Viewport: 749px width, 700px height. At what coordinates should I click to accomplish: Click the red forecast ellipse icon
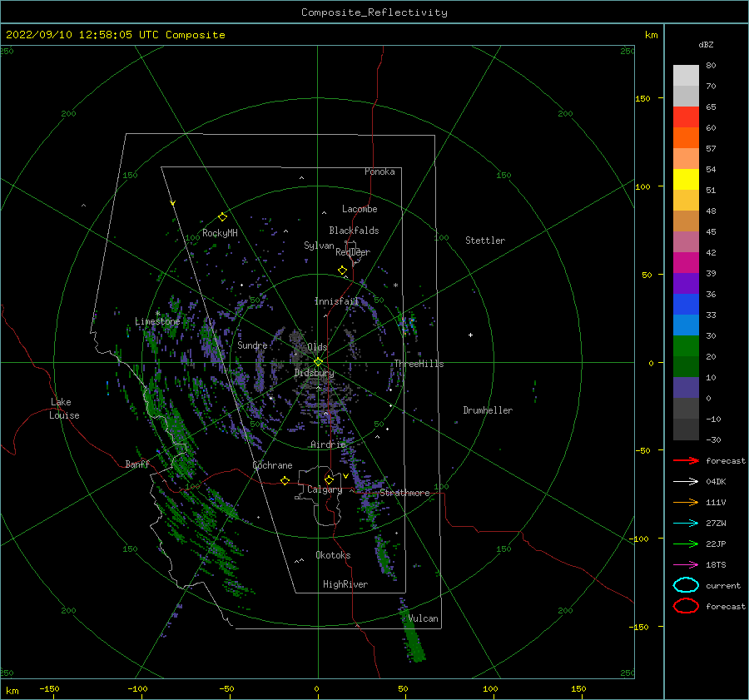click(686, 606)
